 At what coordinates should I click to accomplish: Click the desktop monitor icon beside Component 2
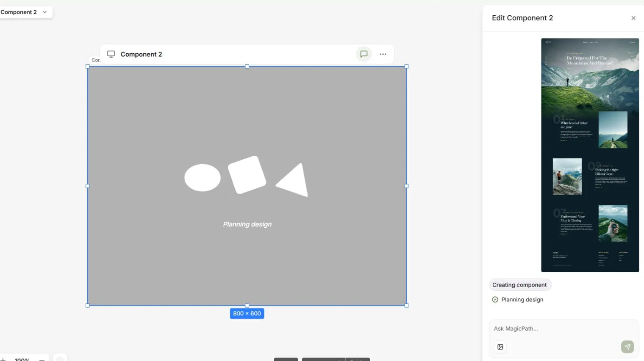(x=111, y=54)
